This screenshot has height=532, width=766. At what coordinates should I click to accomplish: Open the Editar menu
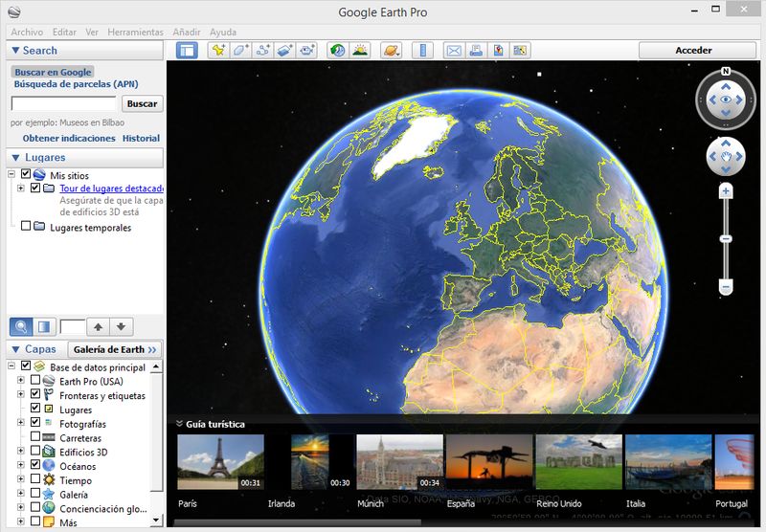coord(64,32)
